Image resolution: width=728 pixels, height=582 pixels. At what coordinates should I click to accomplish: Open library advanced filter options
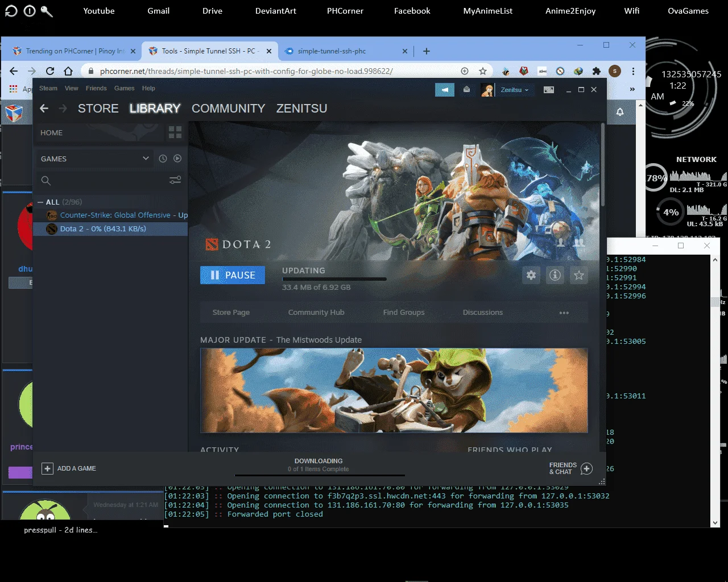pos(175,180)
